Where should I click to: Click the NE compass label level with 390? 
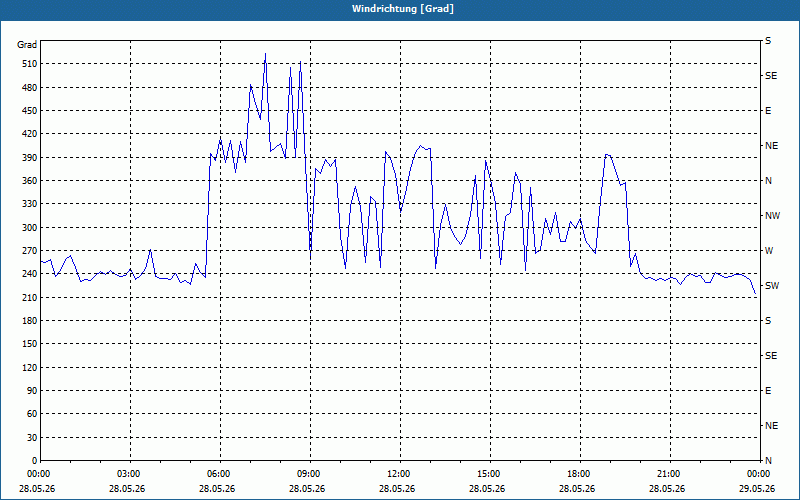(x=771, y=146)
